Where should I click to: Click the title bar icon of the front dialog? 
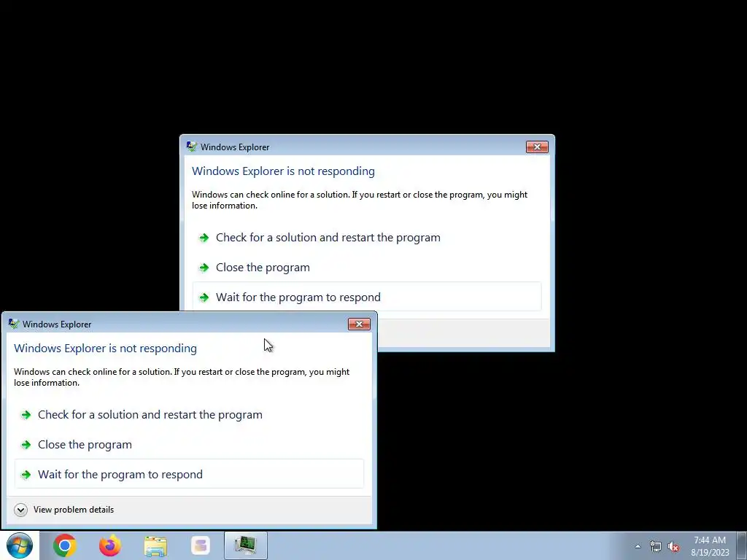(x=13, y=324)
